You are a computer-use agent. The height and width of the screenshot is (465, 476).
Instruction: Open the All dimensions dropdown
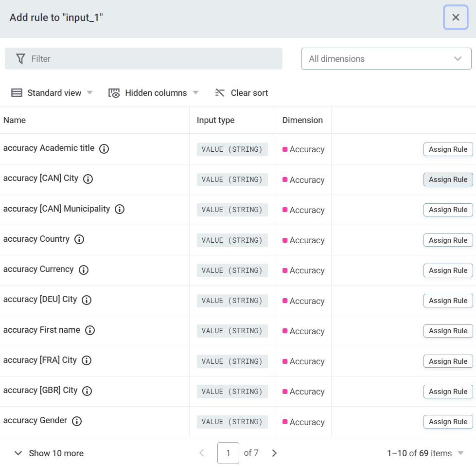click(x=386, y=59)
